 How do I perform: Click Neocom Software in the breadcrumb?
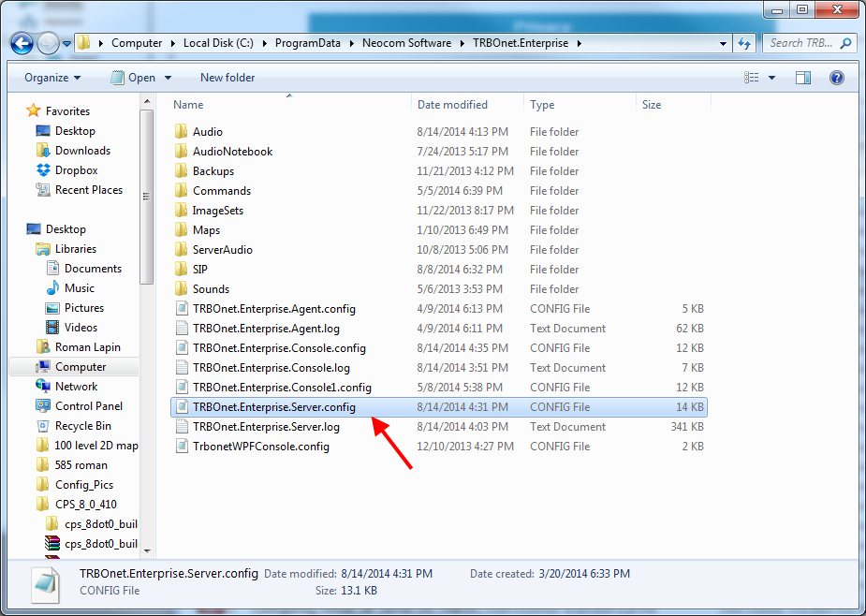(406, 43)
